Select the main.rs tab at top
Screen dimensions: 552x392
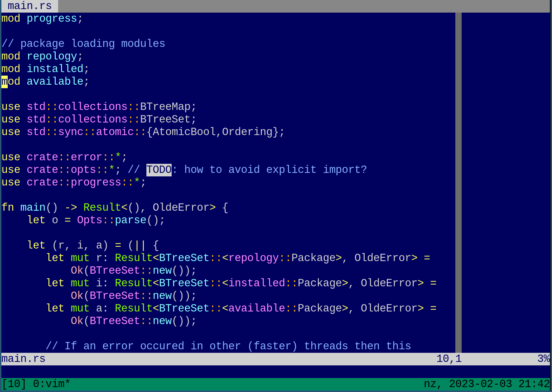(x=30, y=6)
